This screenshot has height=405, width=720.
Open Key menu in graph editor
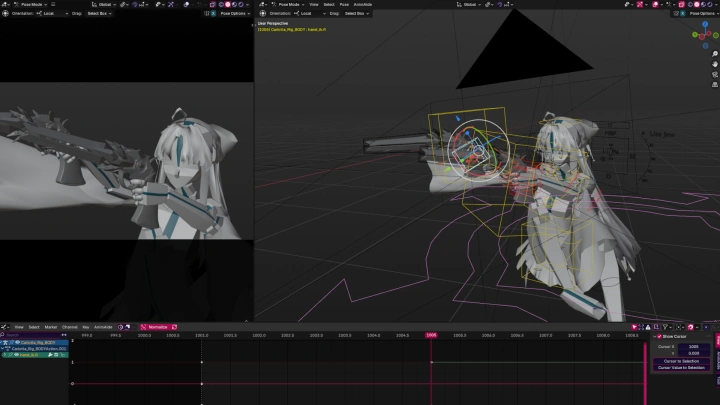click(86, 327)
